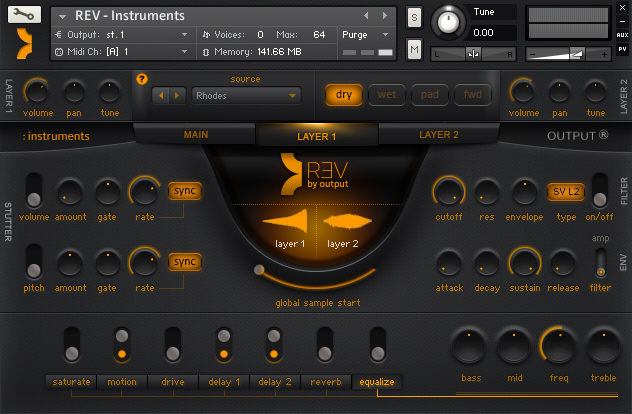The height and width of the screenshot is (414, 632).
Task: Toggle sync for the volume stutter rate
Action: pos(185,191)
